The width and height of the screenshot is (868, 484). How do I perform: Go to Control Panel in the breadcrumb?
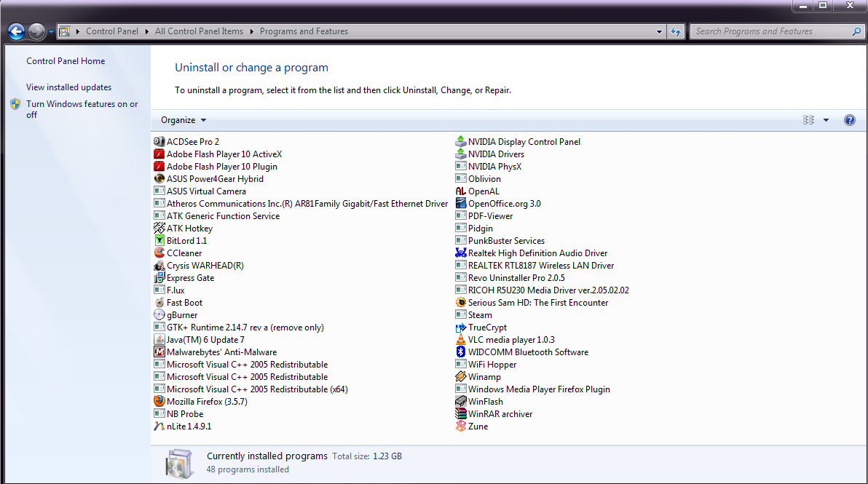point(112,31)
